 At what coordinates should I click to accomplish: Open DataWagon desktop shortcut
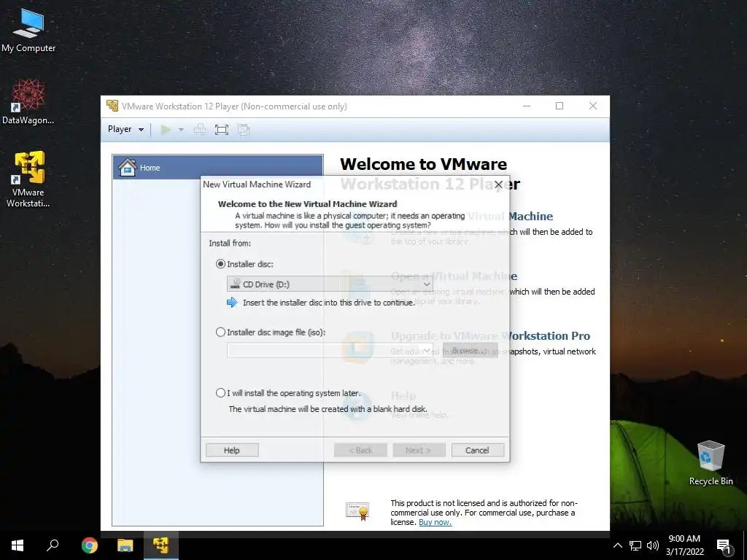[28, 102]
